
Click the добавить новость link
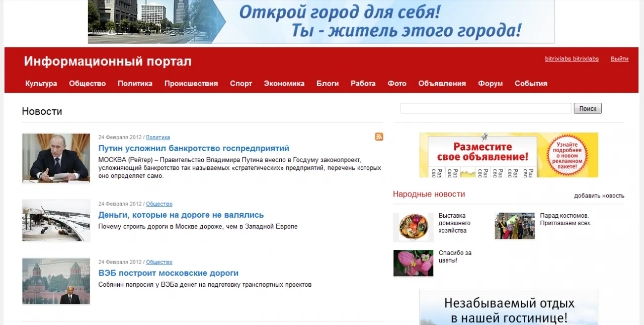tap(599, 196)
